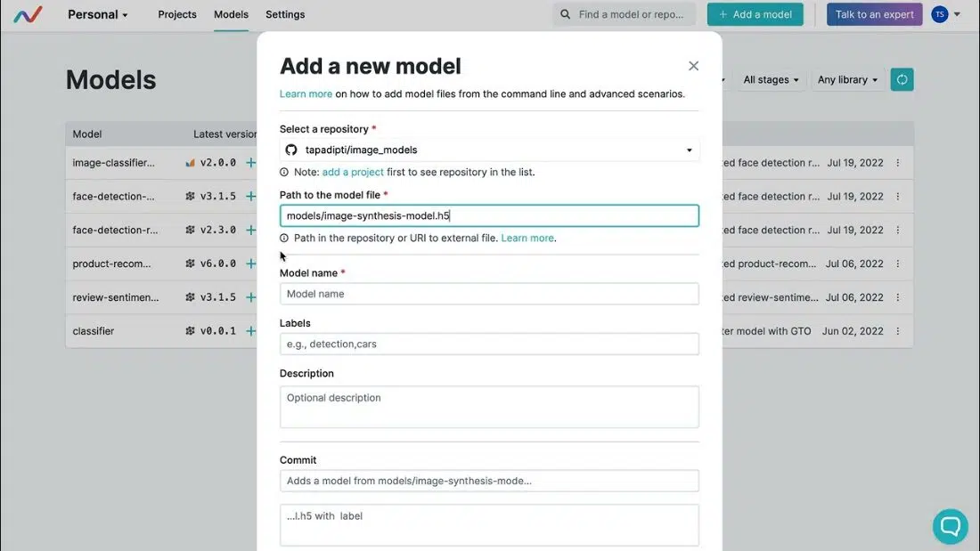980x551 pixels.
Task: Click the green refresh models icon
Action: (x=902, y=80)
